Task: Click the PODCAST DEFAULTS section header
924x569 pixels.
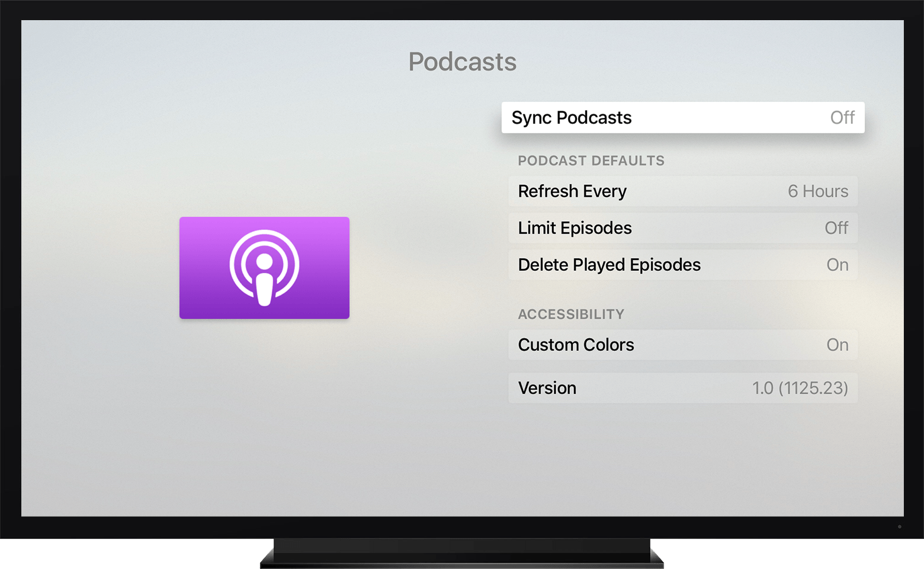Action: click(x=591, y=161)
